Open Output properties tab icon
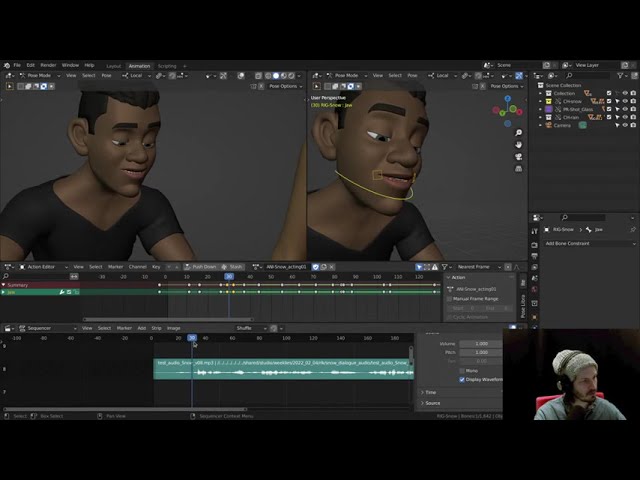This screenshot has width=640, height=480. (535, 256)
